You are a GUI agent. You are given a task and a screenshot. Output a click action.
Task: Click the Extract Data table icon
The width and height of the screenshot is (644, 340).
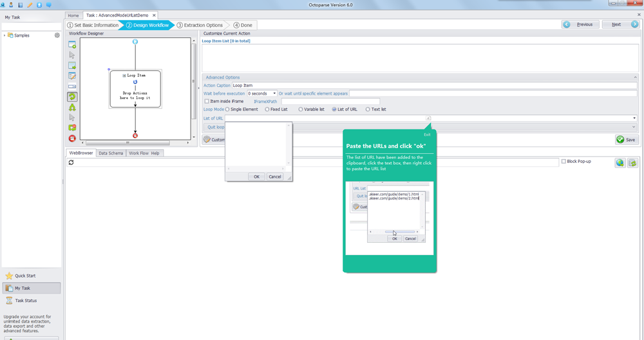72,66
